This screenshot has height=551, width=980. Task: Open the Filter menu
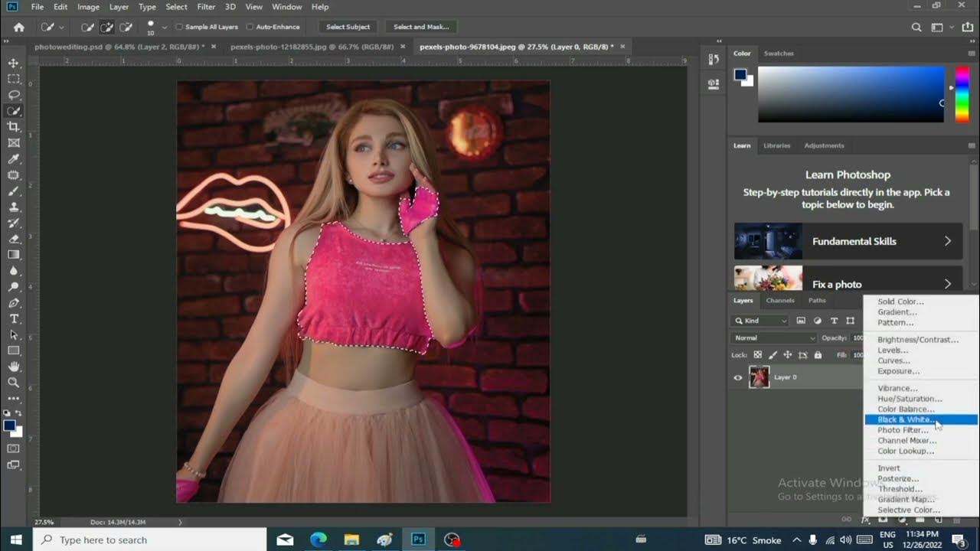pyautogui.click(x=206, y=7)
